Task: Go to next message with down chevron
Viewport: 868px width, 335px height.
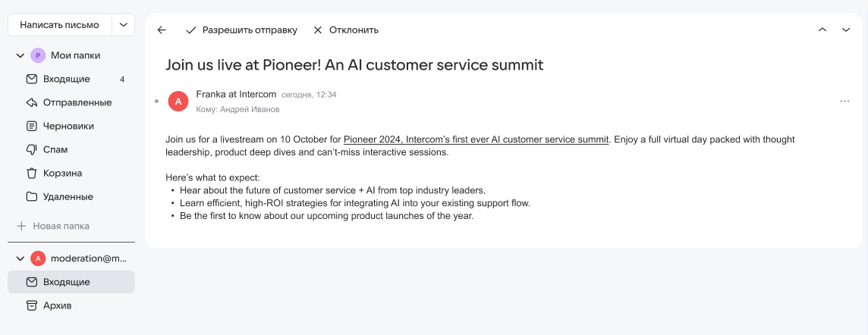Action: coord(846,30)
